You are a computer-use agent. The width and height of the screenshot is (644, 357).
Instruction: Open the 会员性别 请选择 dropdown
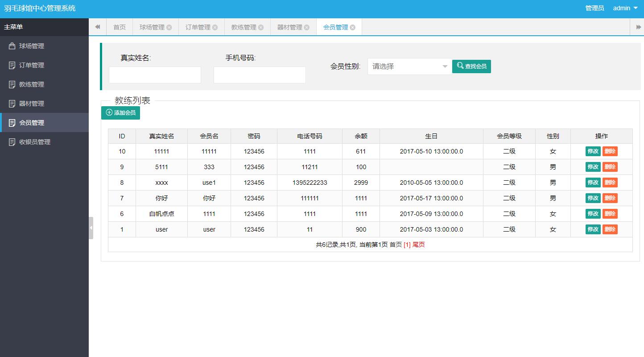[409, 66]
